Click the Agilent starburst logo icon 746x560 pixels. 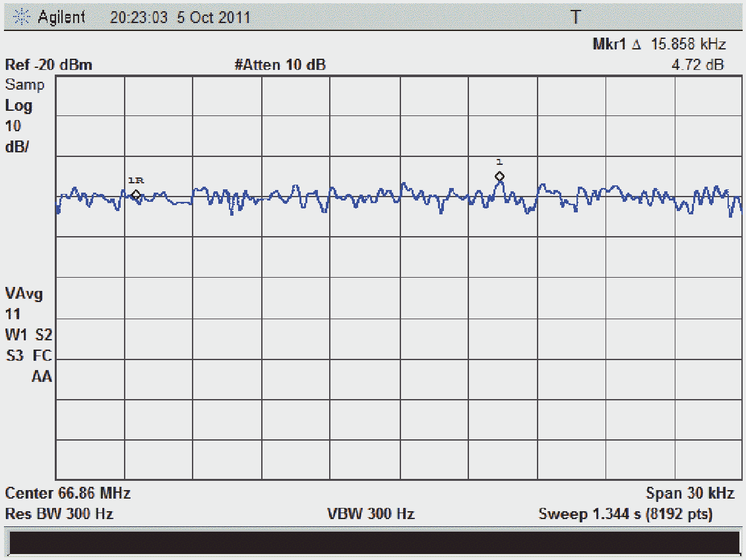pos(21,17)
